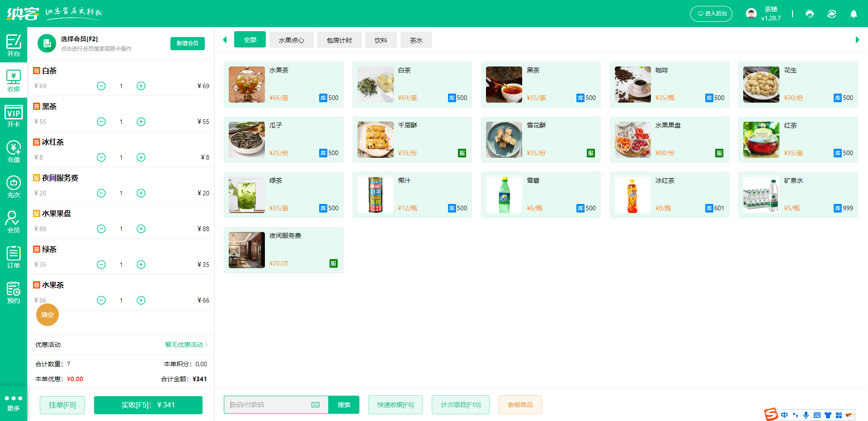Select the 茶水 category tab
Viewport: 868px width, 421px height.
[x=416, y=40]
